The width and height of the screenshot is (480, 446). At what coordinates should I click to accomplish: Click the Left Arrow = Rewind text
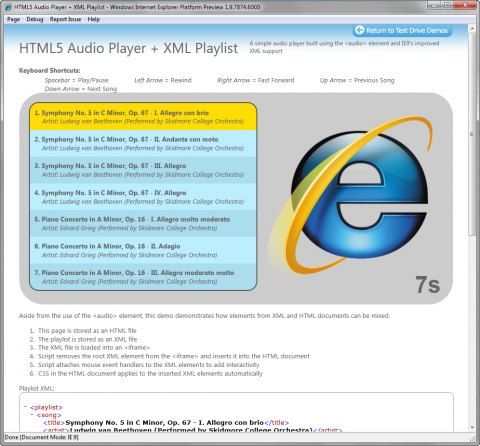pyautogui.click(x=163, y=80)
